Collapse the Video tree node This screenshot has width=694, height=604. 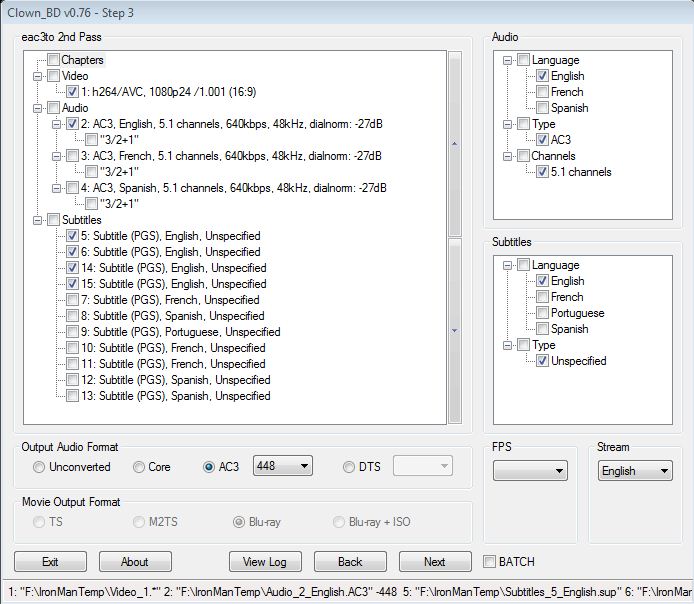[x=38, y=76]
